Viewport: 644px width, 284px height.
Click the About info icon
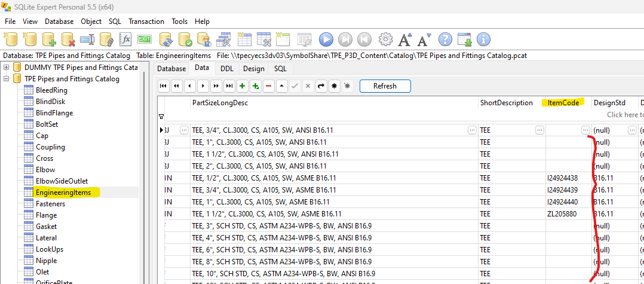(483, 39)
